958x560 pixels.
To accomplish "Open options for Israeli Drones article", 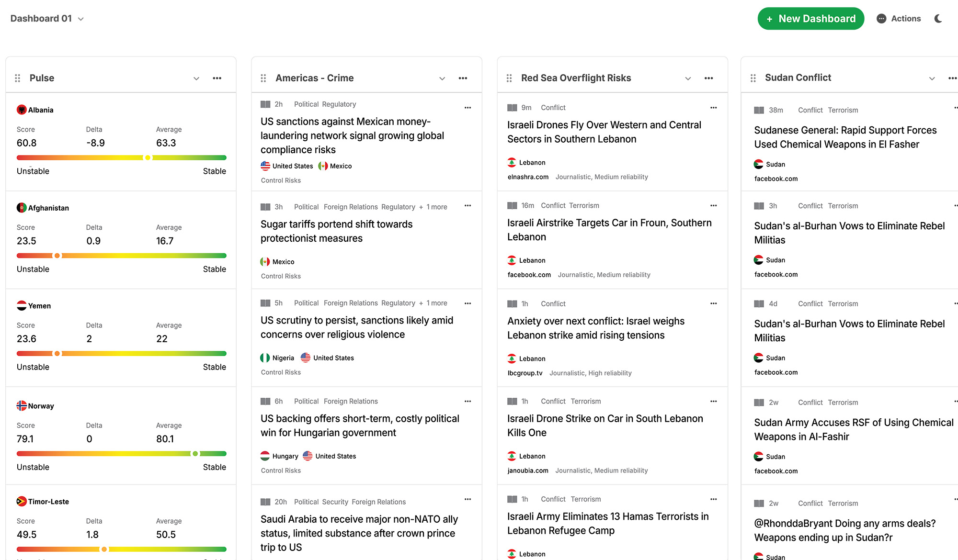I will tap(713, 108).
